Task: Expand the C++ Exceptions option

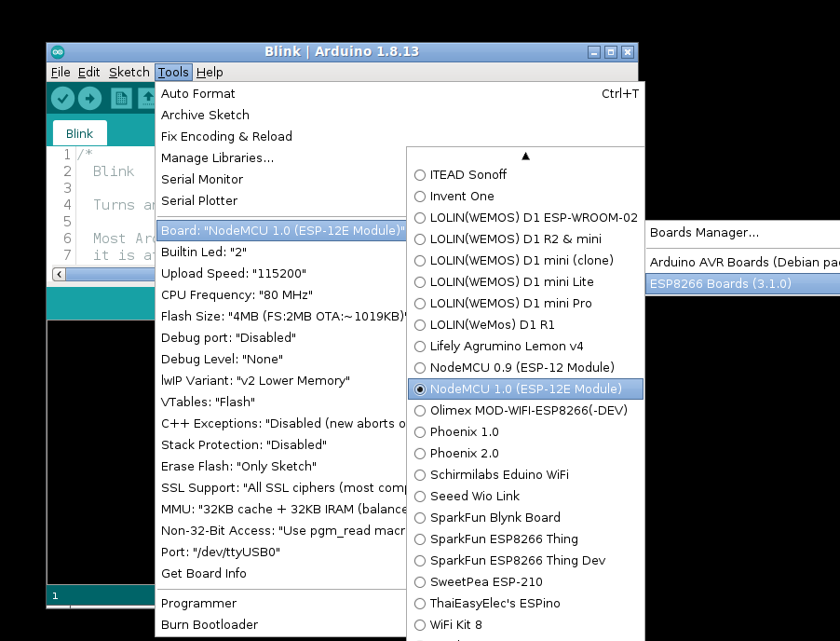Action: coord(282,423)
